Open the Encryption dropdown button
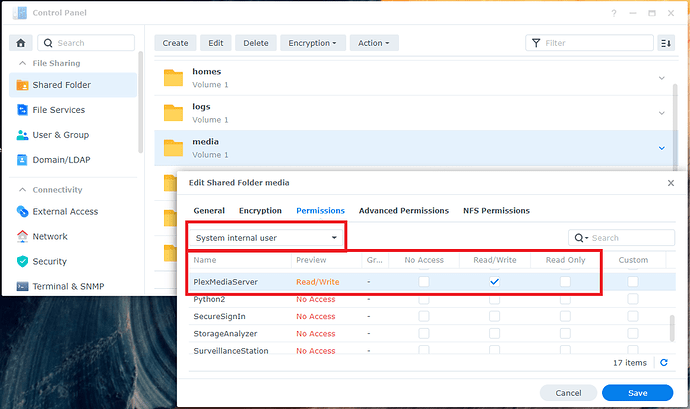This screenshot has height=409, width=690. 313,43
